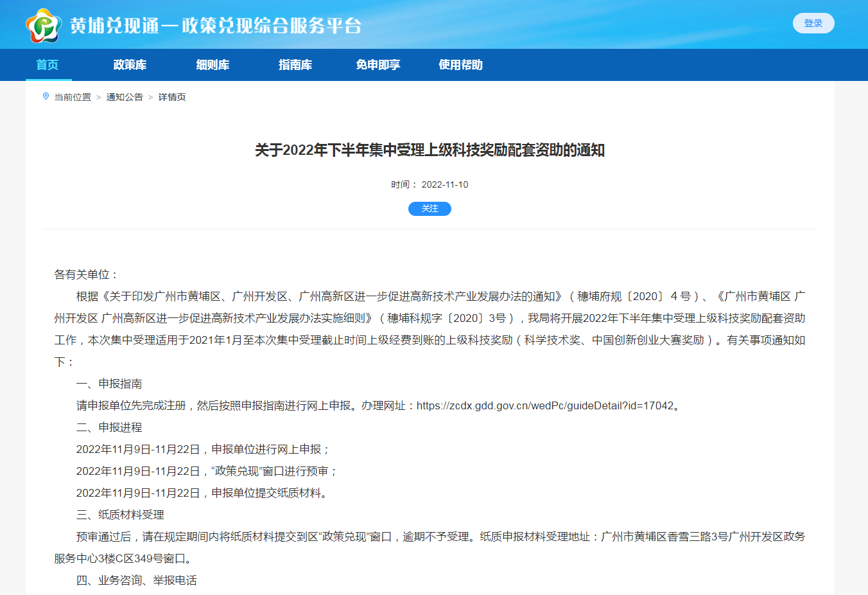Click the 黄埔兑现通 star logo icon

coord(44,26)
